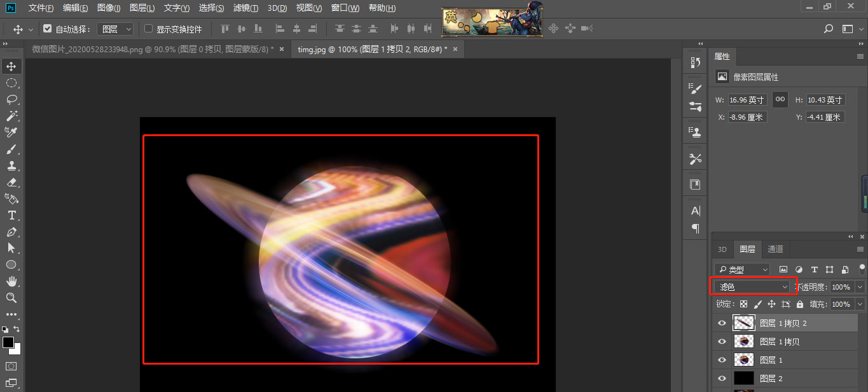Select the Magic Wand tool

(x=11, y=116)
